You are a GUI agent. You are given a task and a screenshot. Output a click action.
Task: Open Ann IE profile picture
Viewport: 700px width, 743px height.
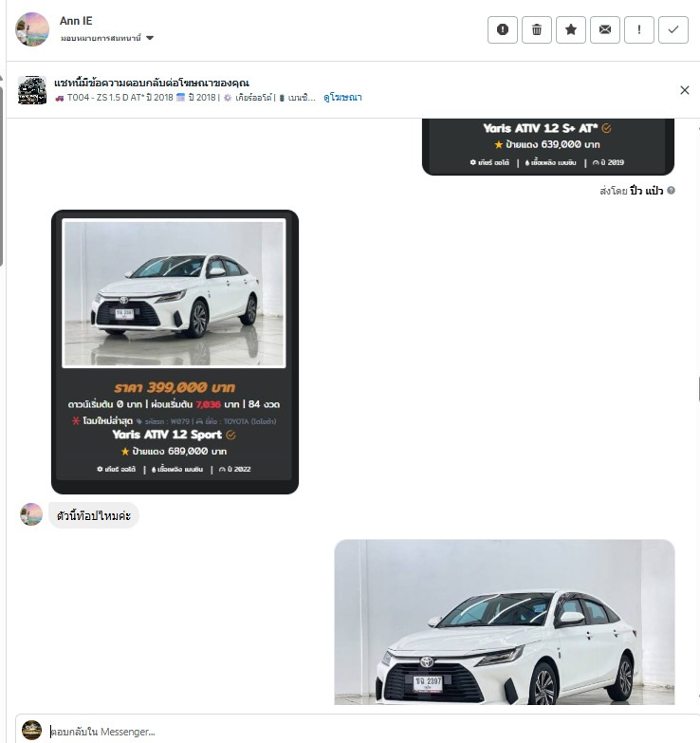coord(32,29)
